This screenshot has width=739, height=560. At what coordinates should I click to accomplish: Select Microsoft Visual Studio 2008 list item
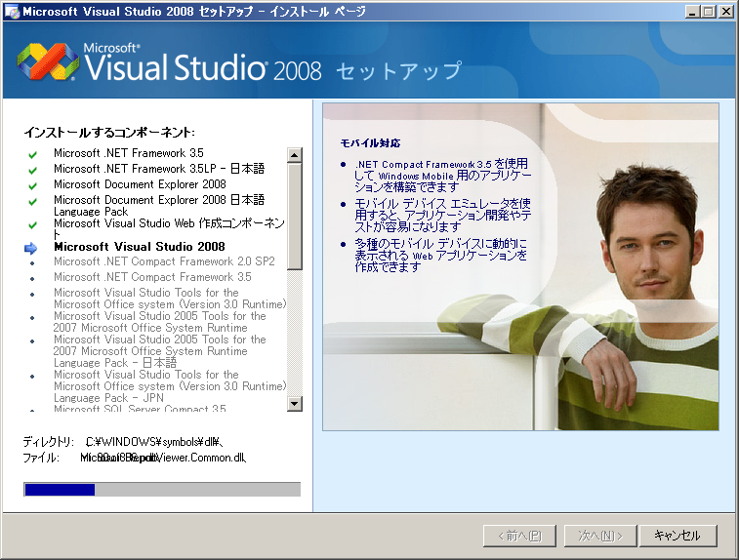139,247
